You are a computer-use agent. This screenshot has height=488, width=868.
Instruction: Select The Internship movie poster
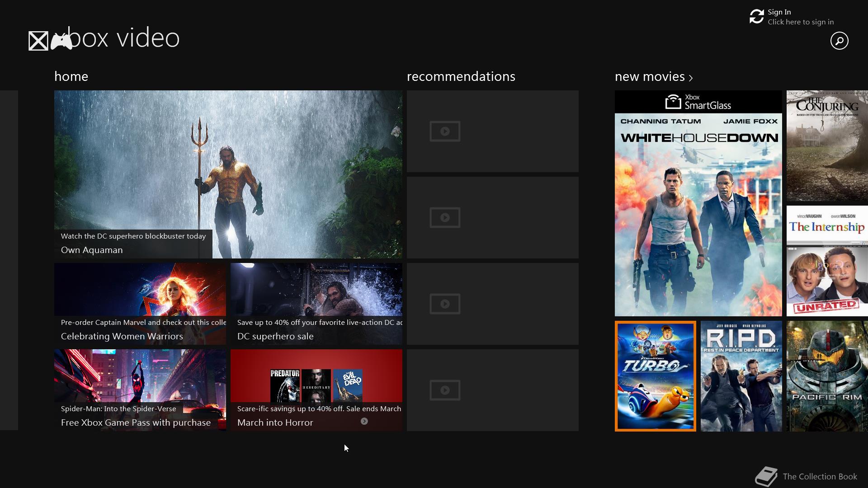tap(827, 261)
